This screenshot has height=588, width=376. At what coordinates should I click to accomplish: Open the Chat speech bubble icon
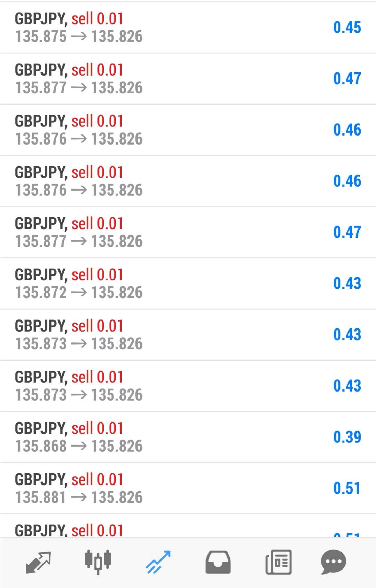coord(333,562)
